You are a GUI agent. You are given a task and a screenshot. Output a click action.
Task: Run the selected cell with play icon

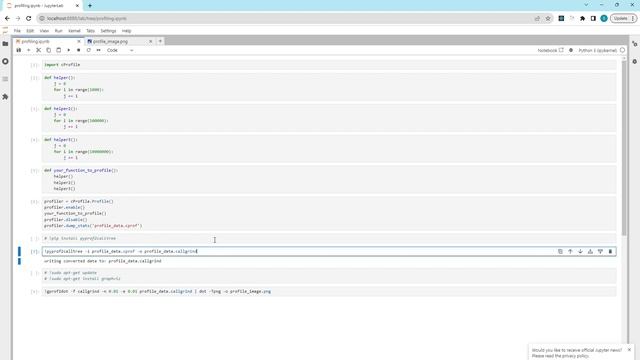coord(69,50)
